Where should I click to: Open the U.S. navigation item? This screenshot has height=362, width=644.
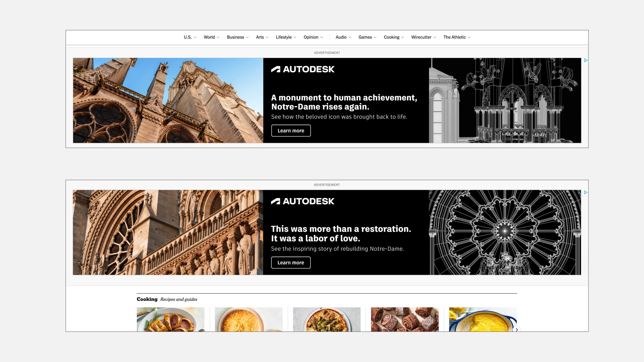coord(188,37)
